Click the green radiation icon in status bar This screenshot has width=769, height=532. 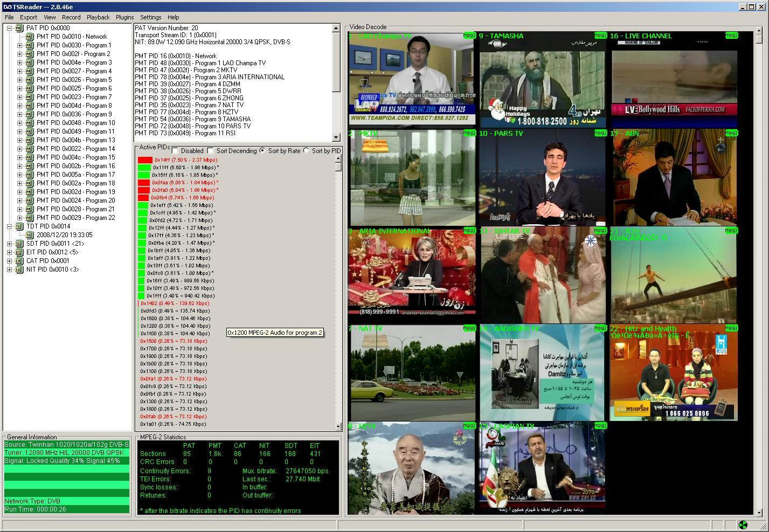pos(743,524)
